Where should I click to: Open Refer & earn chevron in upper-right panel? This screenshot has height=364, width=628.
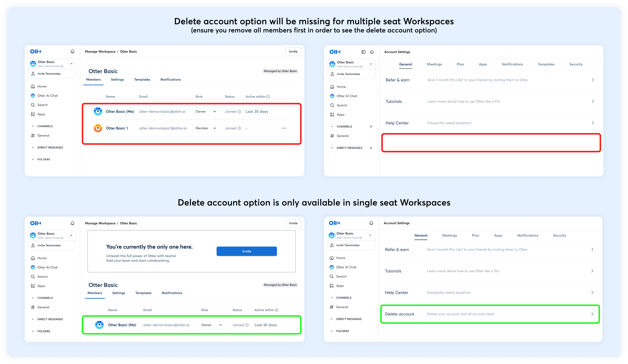point(593,80)
